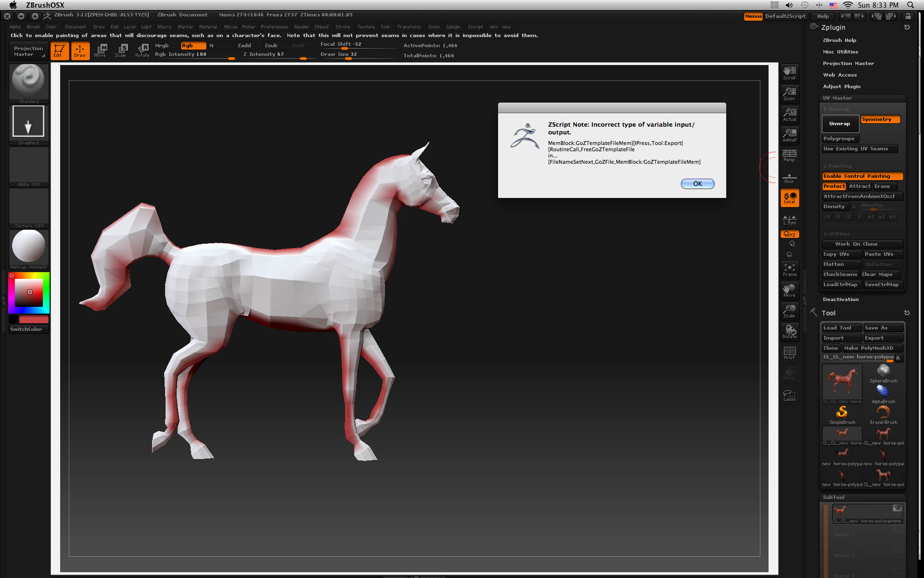The height and width of the screenshot is (578, 924).
Task: Toggle horse subtool visibility eye
Action: coord(897,508)
